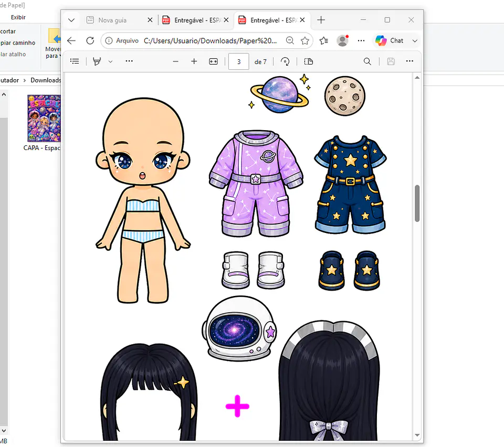This screenshot has height=447, width=504.
Task: Expand the breadcrumb chevron before Downloads
Action: tap(25, 80)
